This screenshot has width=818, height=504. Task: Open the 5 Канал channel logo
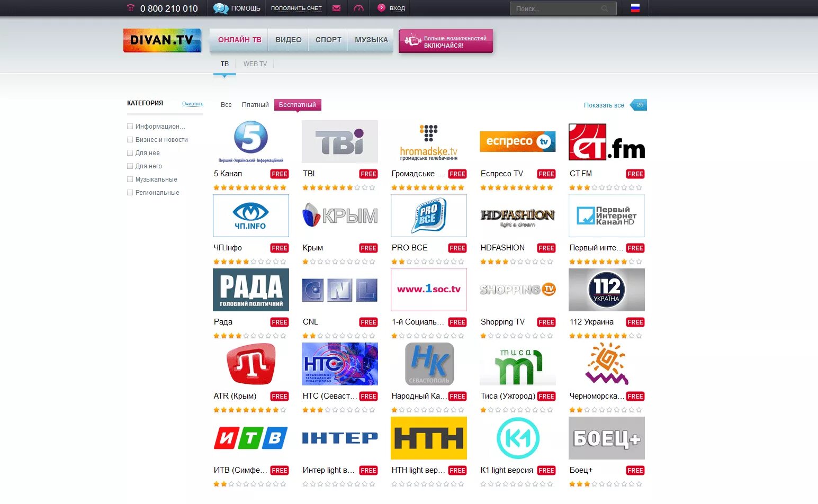tap(251, 141)
